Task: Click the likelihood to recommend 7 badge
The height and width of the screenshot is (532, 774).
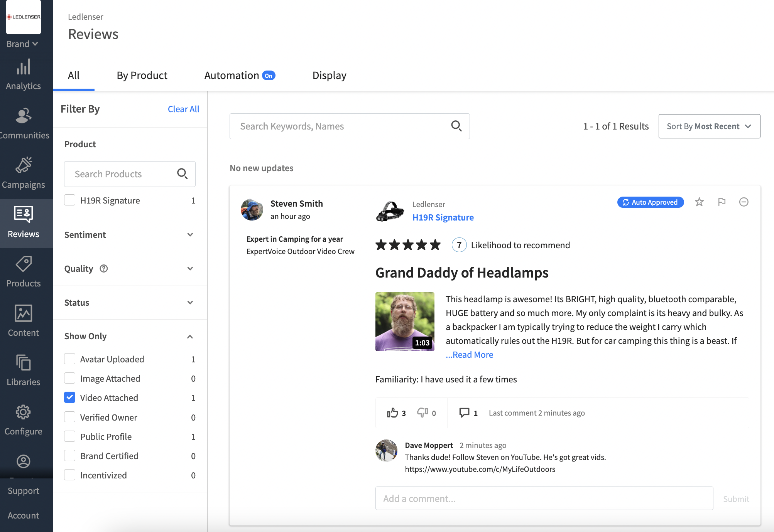Action: [459, 245]
